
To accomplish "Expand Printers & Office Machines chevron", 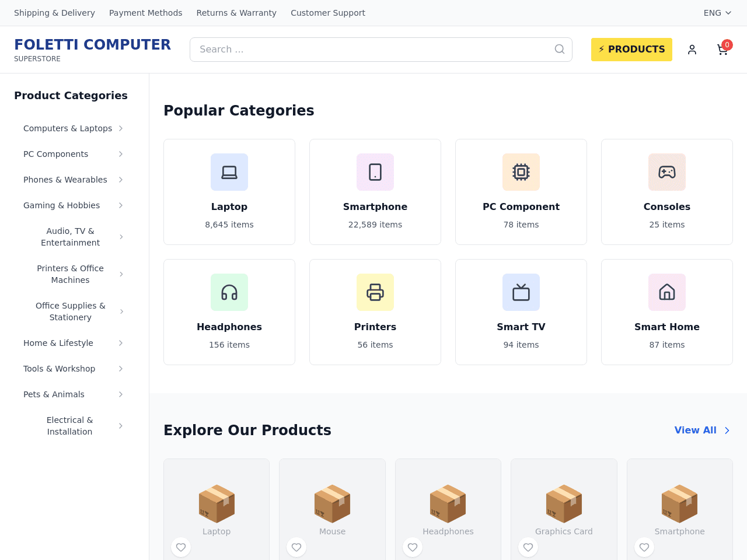I will [x=121, y=274].
